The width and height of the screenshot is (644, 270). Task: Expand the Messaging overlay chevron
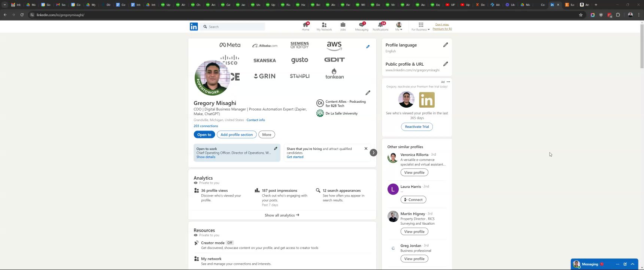[x=632, y=264]
